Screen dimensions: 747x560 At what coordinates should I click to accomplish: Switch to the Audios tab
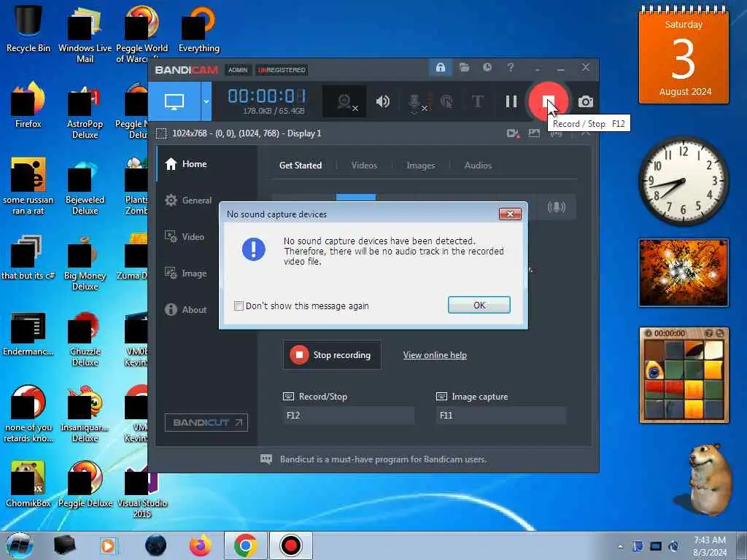pos(478,166)
